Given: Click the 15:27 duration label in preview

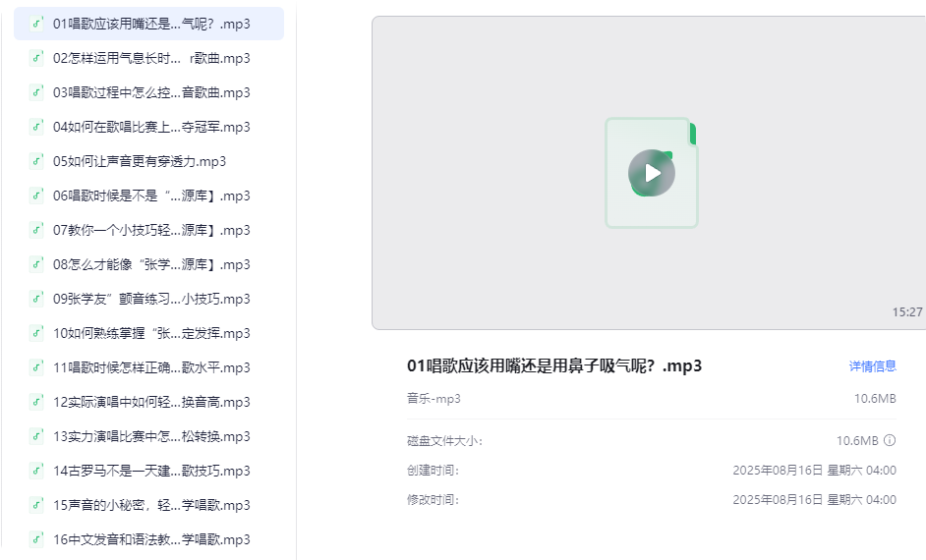Looking at the screenshot, I should 907,312.
